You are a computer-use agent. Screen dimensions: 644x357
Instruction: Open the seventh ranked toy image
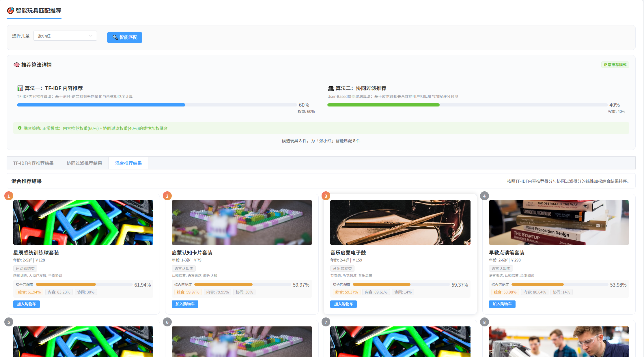click(400, 342)
